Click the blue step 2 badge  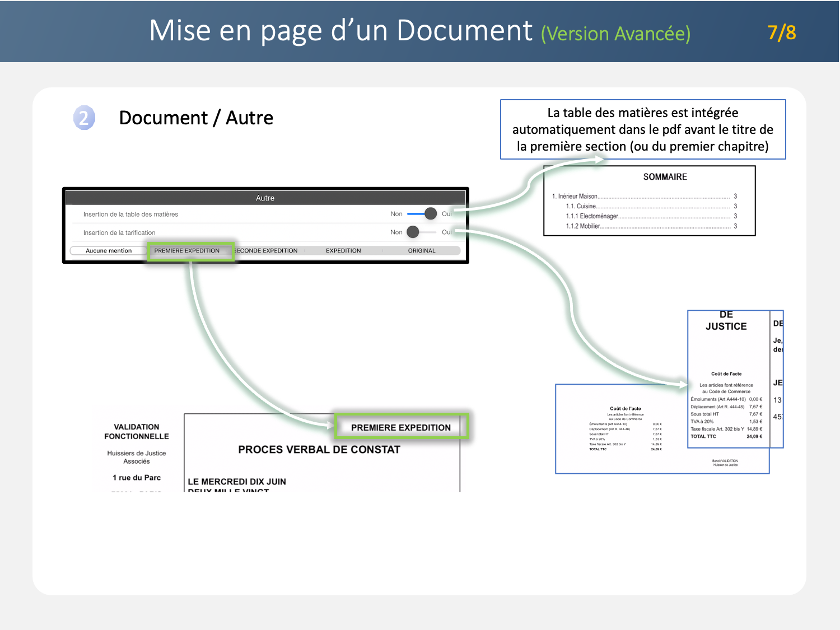pos(84,118)
